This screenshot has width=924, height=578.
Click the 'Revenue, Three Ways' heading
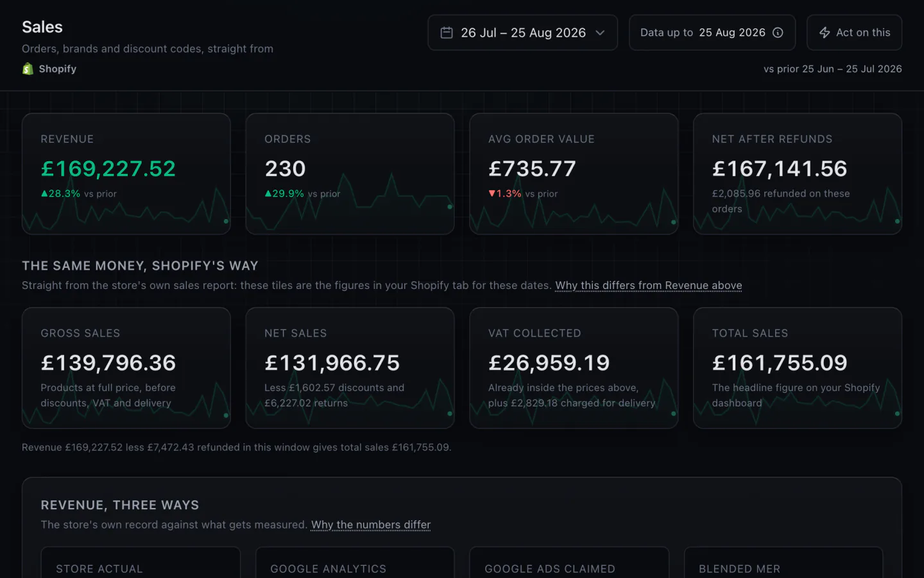tap(120, 505)
